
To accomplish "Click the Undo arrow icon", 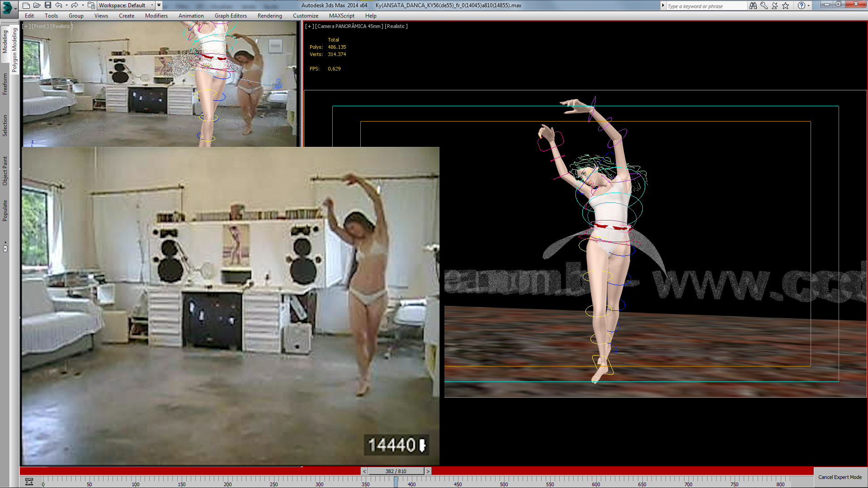I will coord(59,5).
